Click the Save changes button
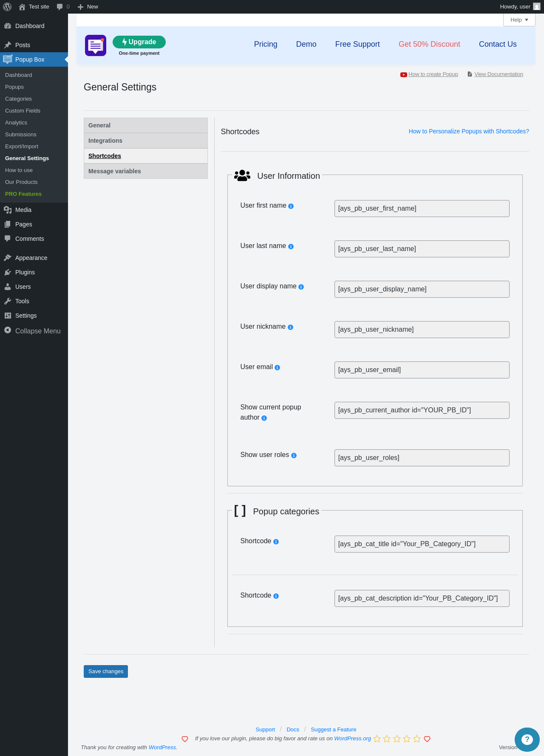Screen dimensions: 544x756 [106, 671]
